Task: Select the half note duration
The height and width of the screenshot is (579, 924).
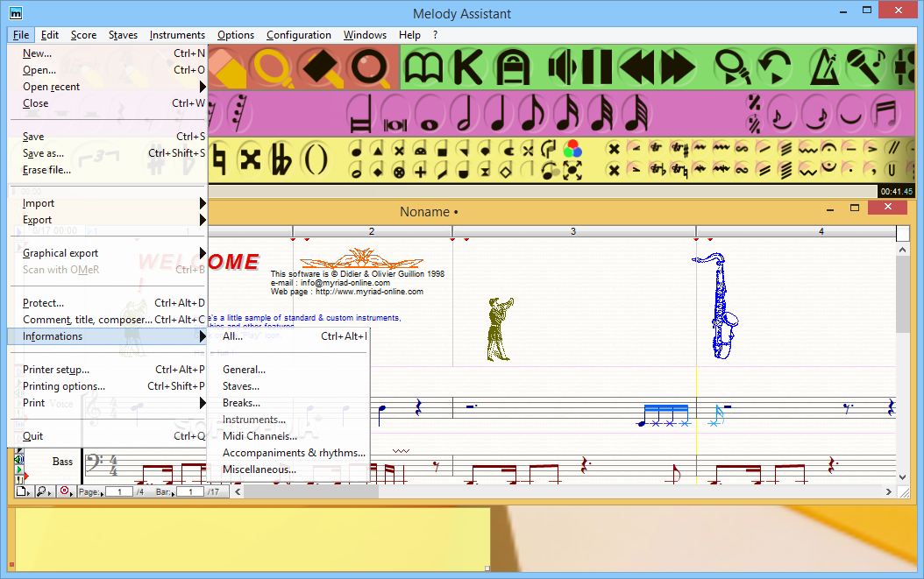Action: tap(465, 113)
